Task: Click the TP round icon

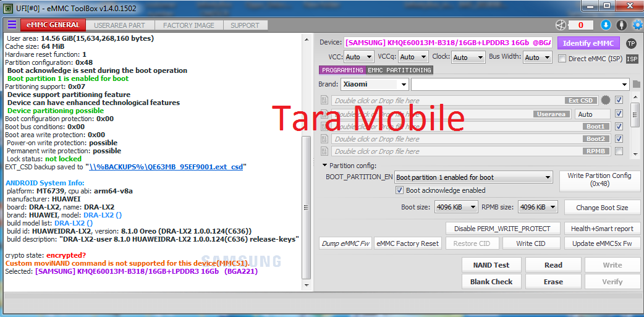Action: [631, 43]
